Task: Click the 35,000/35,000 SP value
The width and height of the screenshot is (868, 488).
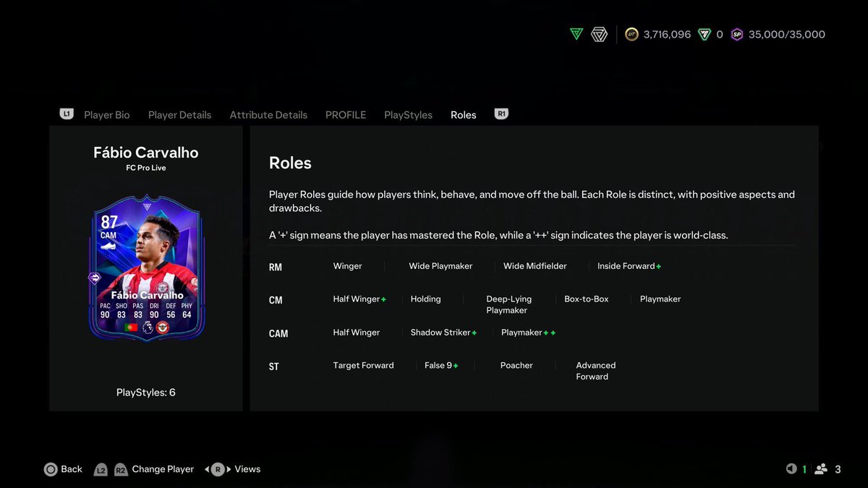Action: (787, 34)
